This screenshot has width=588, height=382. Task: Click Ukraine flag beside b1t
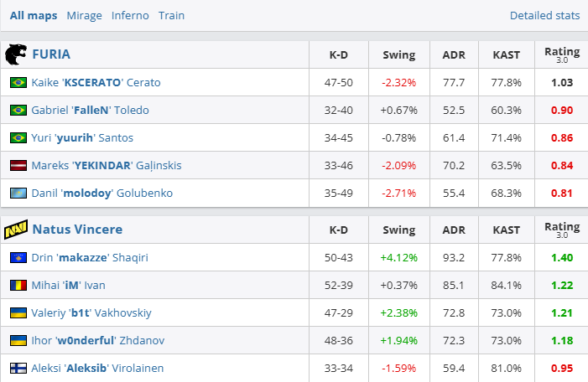18,312
